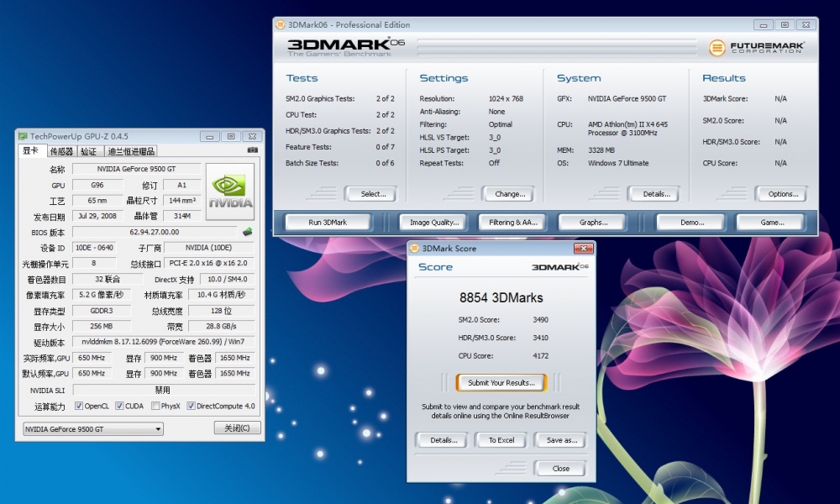Viewport: 840px width, 504px height.
Task: Click the HDR/SM3.0 Score value 3410
Action: 540,338
